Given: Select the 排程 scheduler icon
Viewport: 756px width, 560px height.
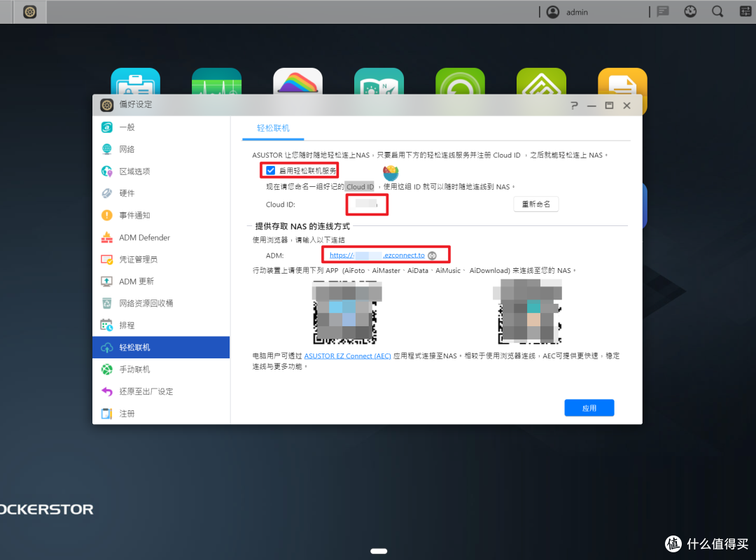Looking at the screenshot, I should point(128,325).
